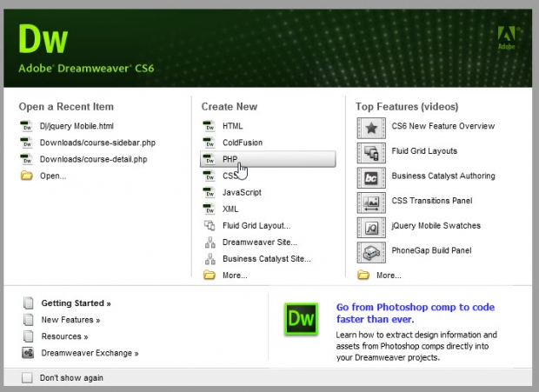
Task: Open the Resources » link
Action: coord(64,336)
